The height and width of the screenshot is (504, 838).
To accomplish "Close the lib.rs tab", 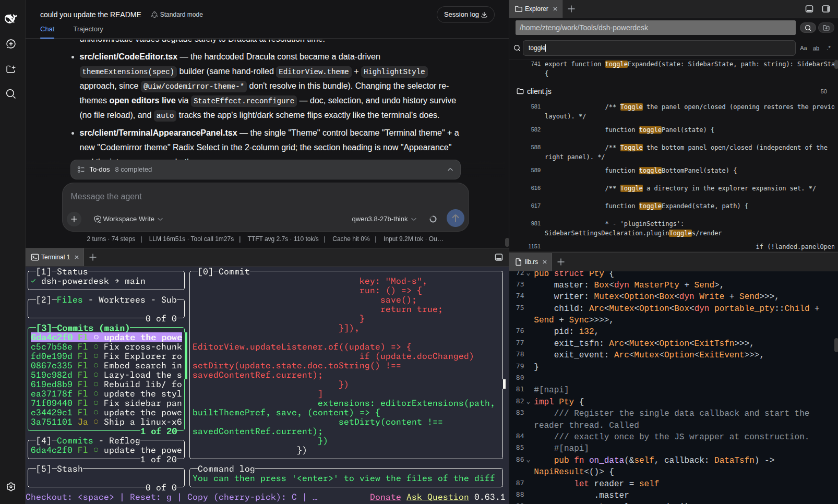I will 545,262.
